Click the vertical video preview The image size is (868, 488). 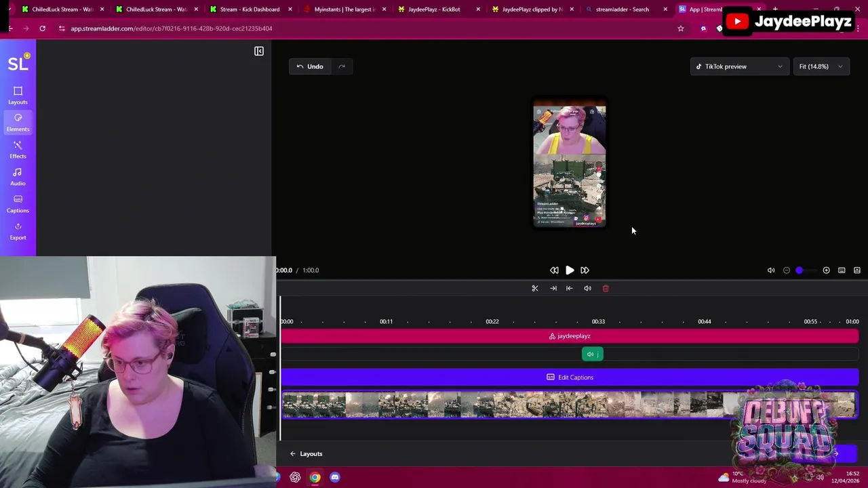tap(570, 163)
